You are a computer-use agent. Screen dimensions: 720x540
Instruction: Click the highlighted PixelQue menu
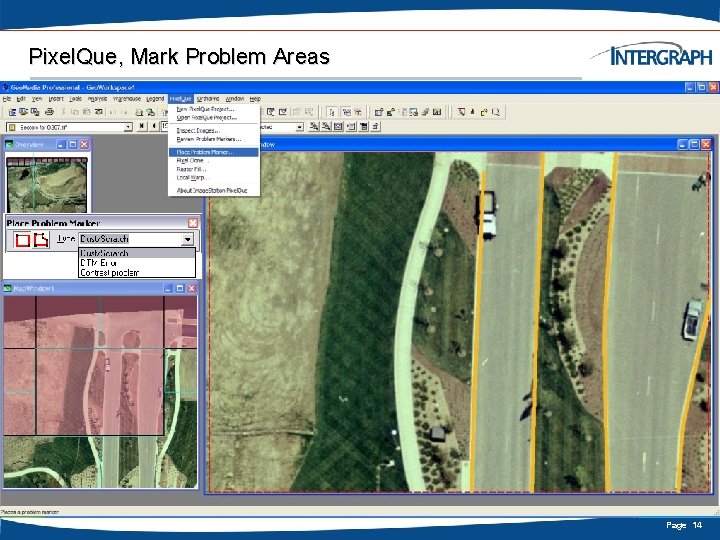click(180, 99)
